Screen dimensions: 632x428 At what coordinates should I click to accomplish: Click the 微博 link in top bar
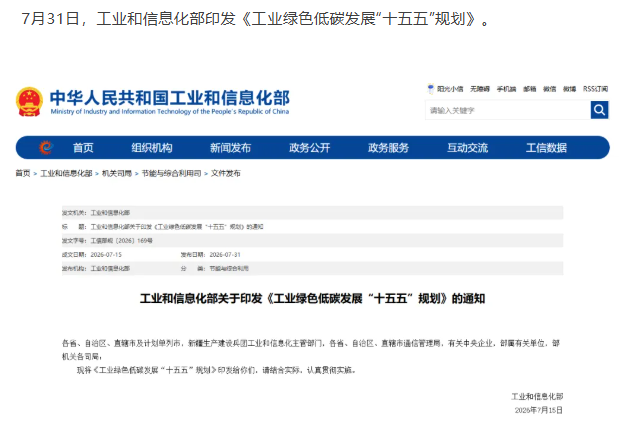(570, 89)
